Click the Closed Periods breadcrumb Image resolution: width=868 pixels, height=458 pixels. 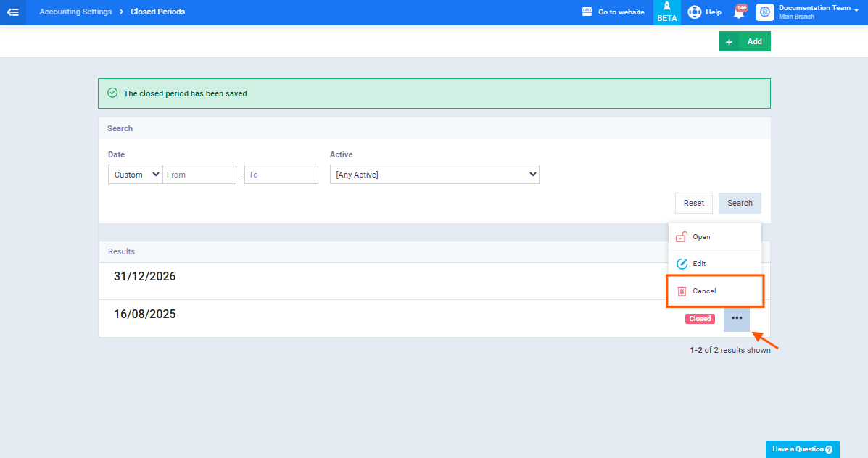pyautogui.click(x=158, y=12)
